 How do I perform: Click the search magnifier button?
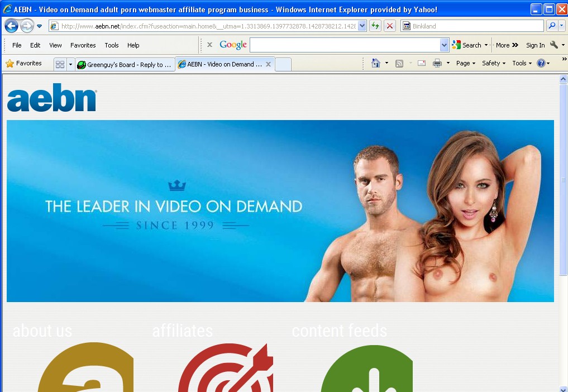click(551, 26)
